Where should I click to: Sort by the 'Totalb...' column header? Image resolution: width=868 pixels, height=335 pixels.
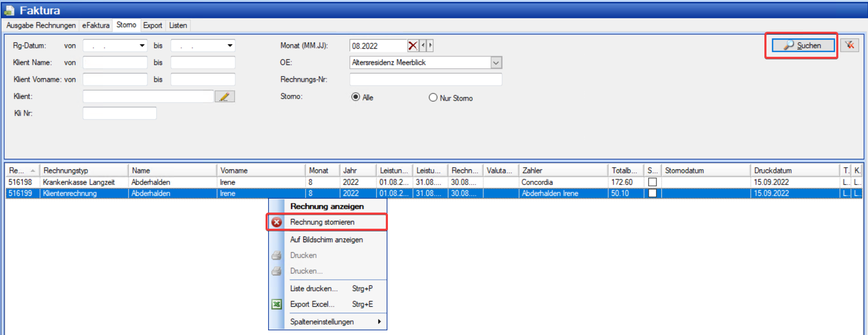(626, 170)
